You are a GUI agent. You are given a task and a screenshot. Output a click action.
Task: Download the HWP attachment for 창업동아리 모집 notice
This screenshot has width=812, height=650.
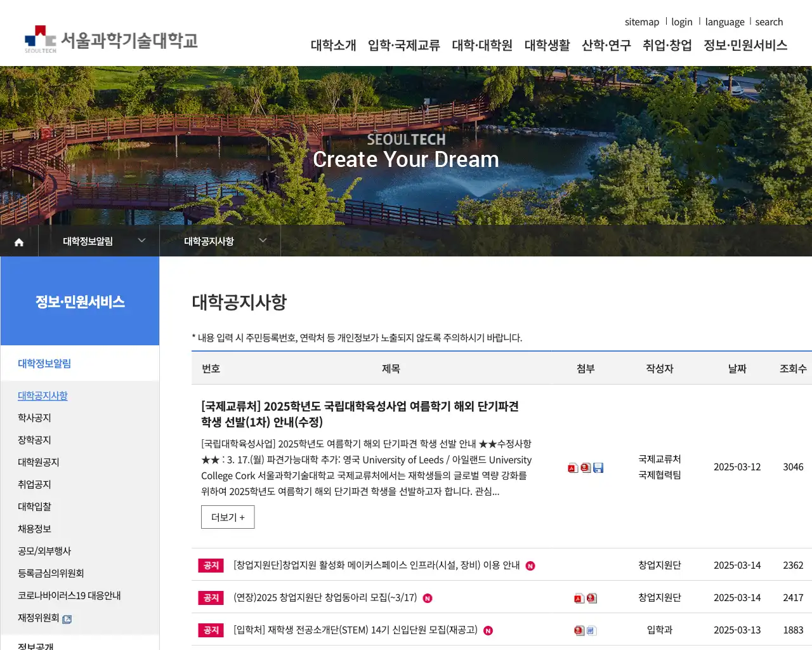[592, 598]
